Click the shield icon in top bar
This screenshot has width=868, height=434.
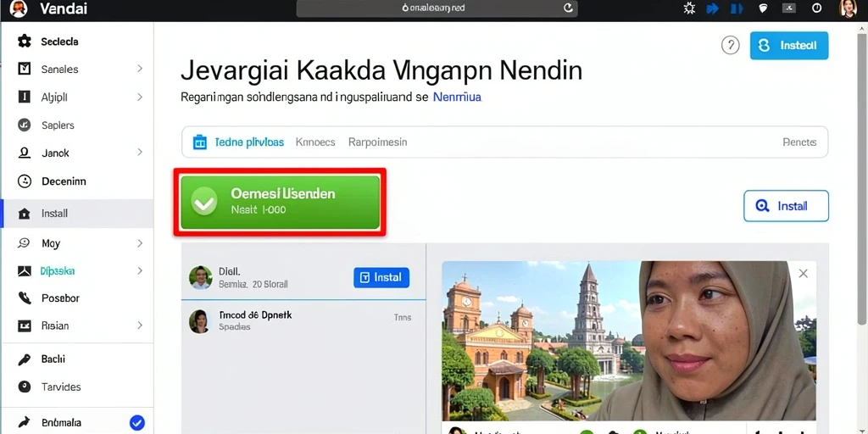point(764,8)
